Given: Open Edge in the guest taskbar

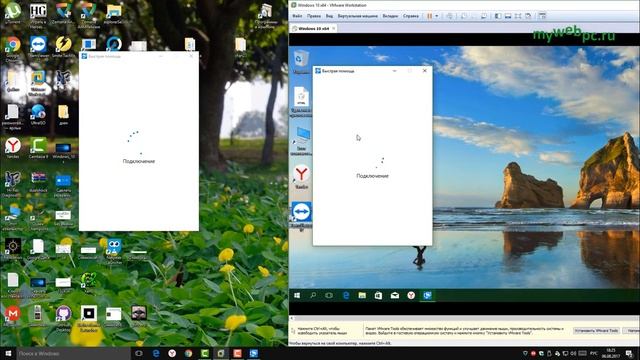Looking at the screenshot, I should click(x=346, y=295).
